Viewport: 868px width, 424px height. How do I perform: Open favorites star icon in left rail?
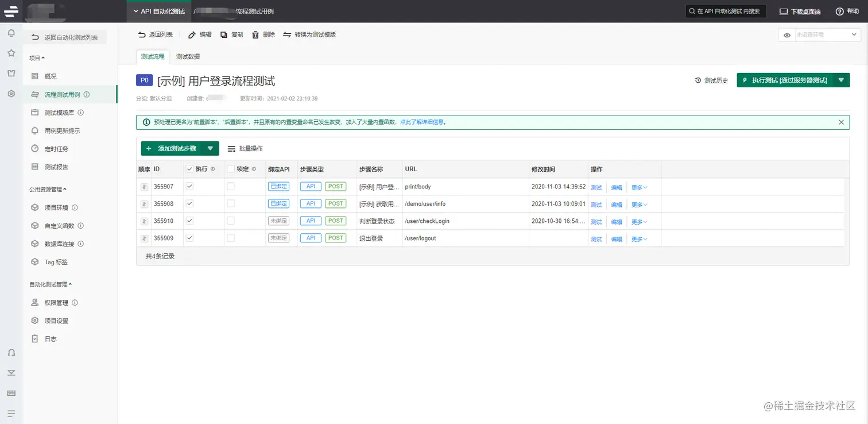tap(11, 53)
